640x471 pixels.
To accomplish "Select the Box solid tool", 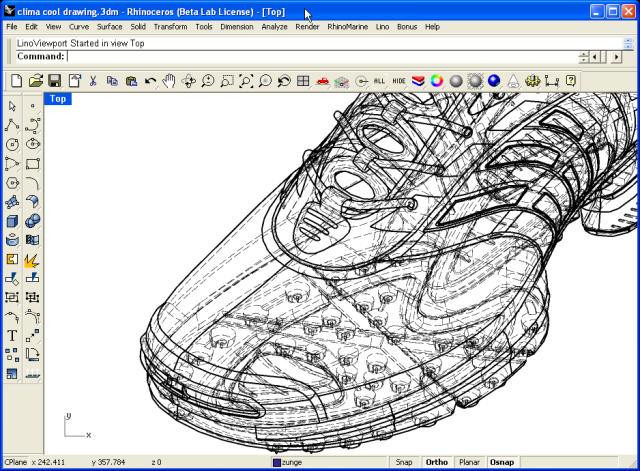I will pos(12,221).
